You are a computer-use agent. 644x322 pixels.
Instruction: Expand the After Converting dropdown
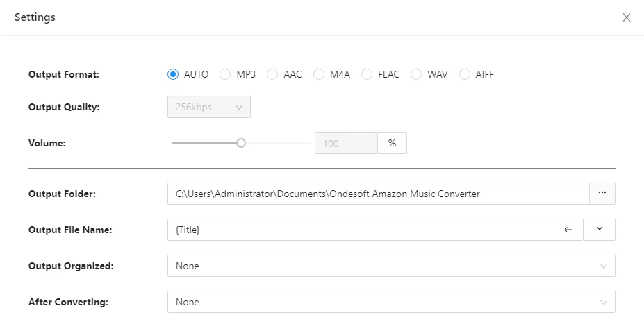click(x=391, y=302)
